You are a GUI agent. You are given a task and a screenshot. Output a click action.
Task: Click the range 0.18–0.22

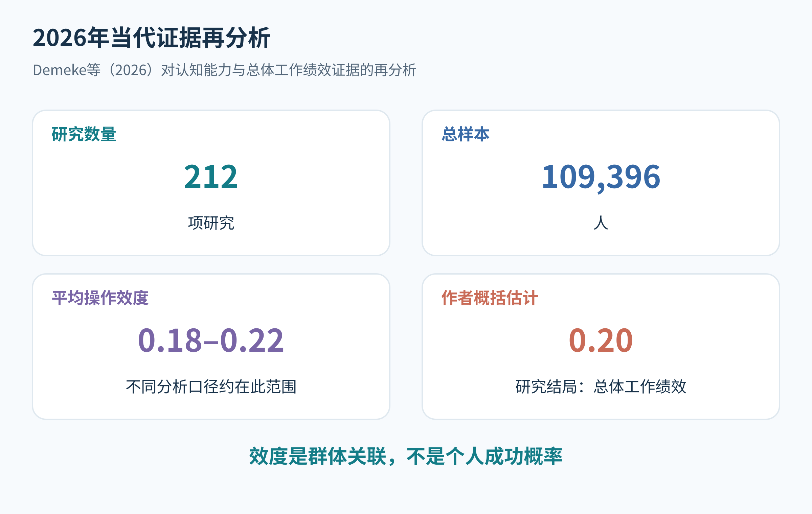pyautogui.click(x=211, y=340)
